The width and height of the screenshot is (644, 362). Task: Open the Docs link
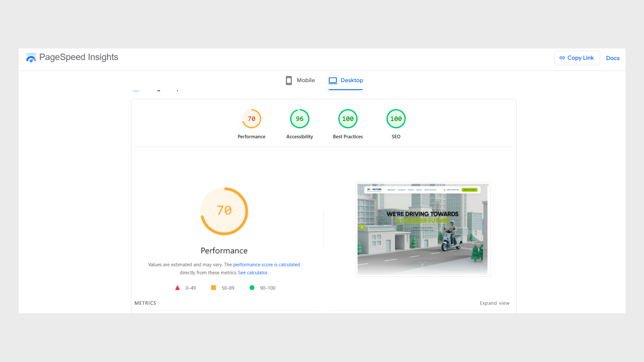(x=613, y=58)
